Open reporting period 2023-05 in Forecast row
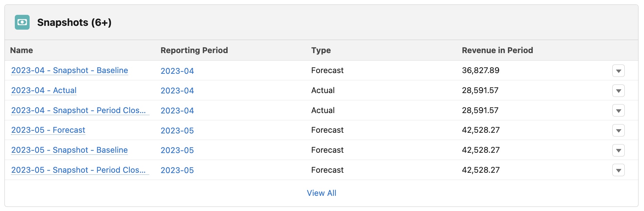644x211 pixels. click(177, 130)
